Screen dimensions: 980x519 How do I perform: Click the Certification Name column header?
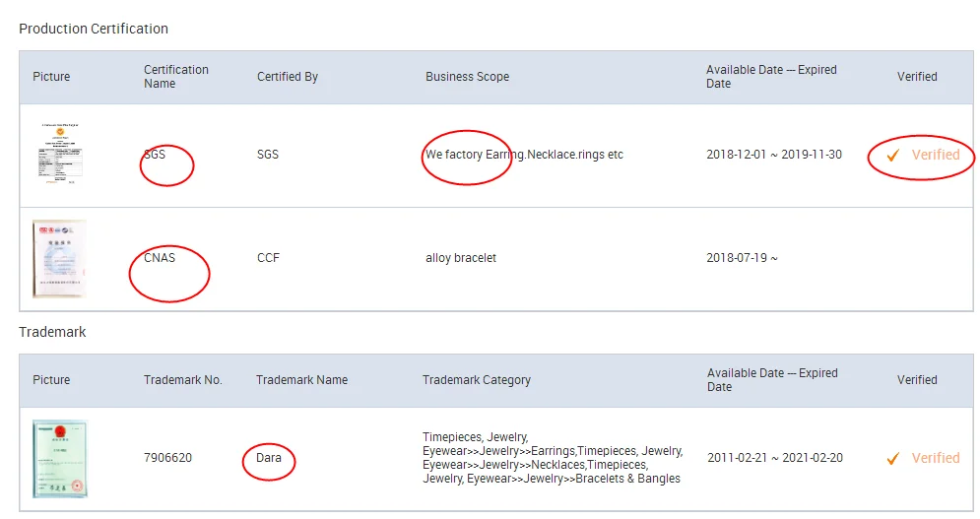point(176,77)
